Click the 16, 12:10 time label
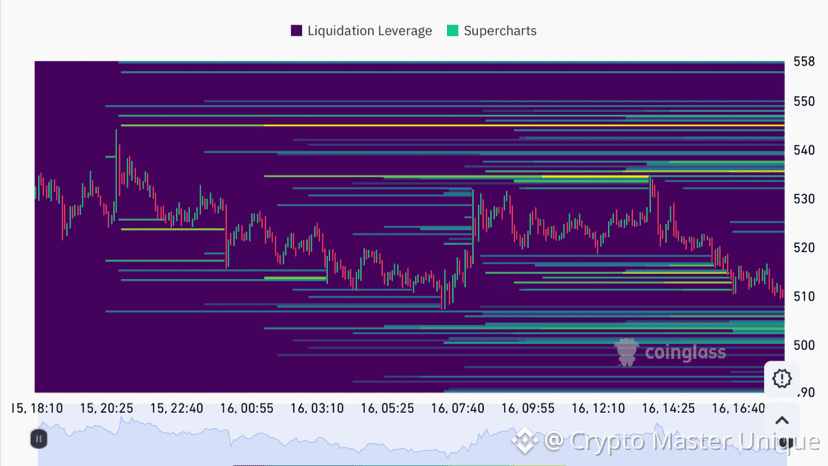This screenshot has width=828, height=466. click(598, 408)
